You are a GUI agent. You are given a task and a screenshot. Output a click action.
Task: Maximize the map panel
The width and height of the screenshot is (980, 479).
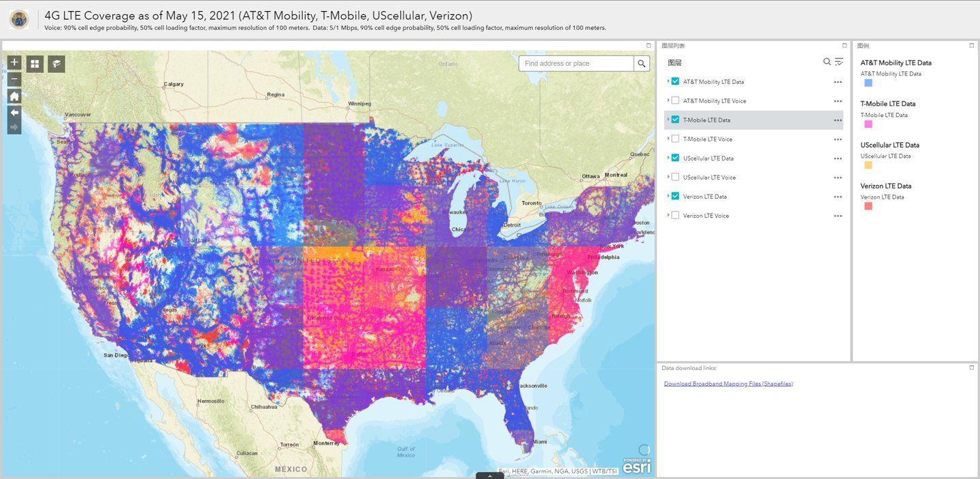tap(649, 46)
